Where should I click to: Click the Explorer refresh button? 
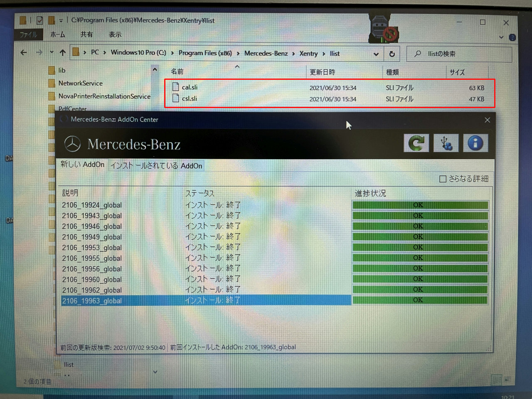coord(392,54)
